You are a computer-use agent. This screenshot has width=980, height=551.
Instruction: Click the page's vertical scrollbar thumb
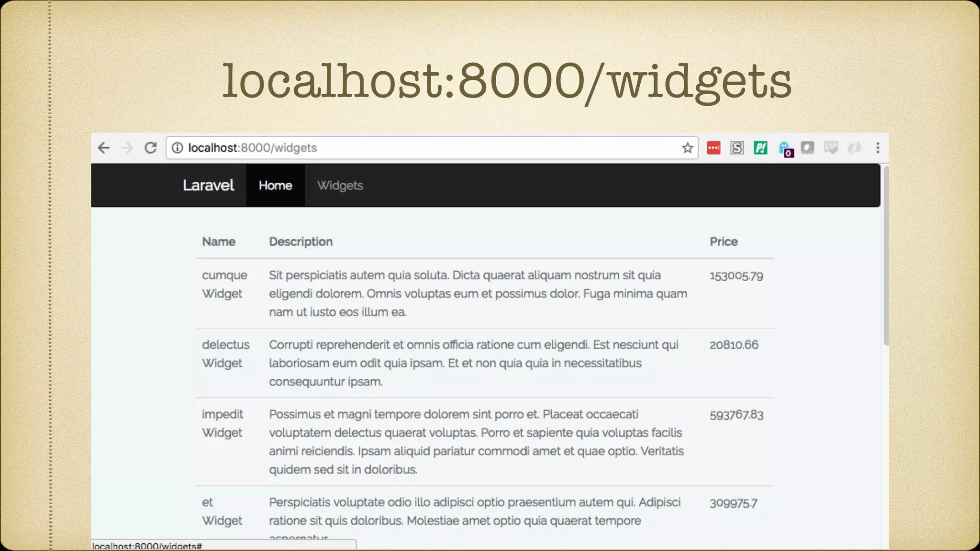click(885, 255)
